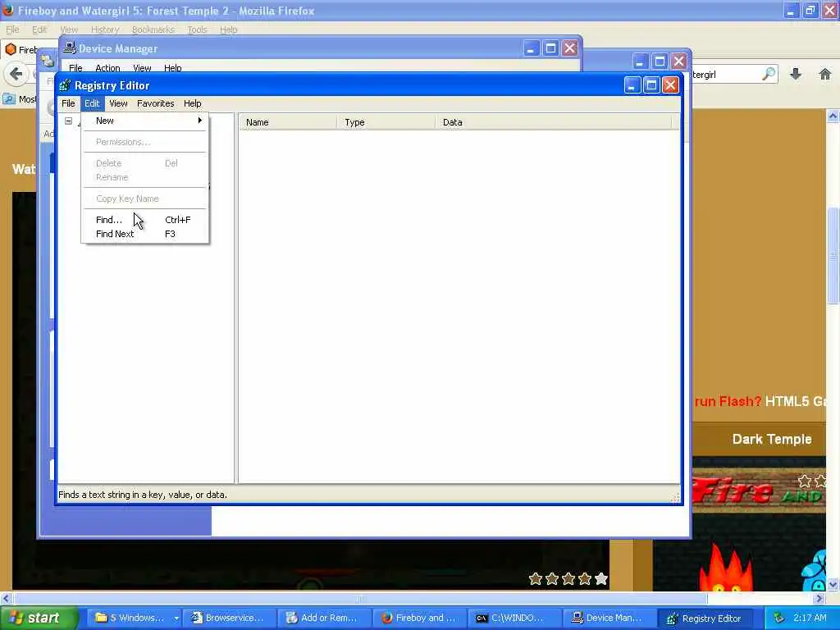Switch to the C:\WINDOWS command prompt taskbar button

coord(515,618)
